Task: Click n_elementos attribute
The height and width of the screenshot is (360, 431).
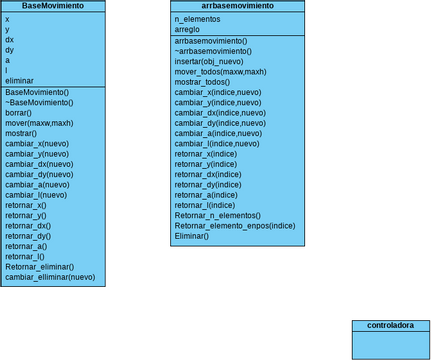Action: (x=197, y=19)
